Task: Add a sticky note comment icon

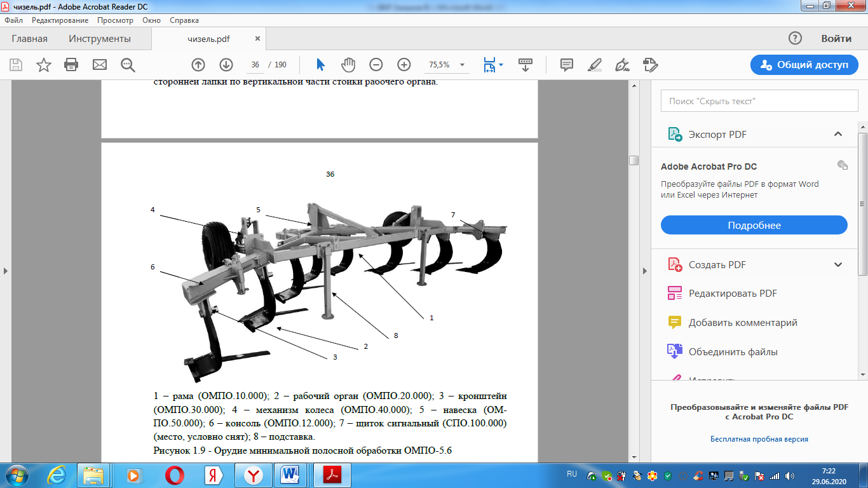Action: [x=567, y=65]
